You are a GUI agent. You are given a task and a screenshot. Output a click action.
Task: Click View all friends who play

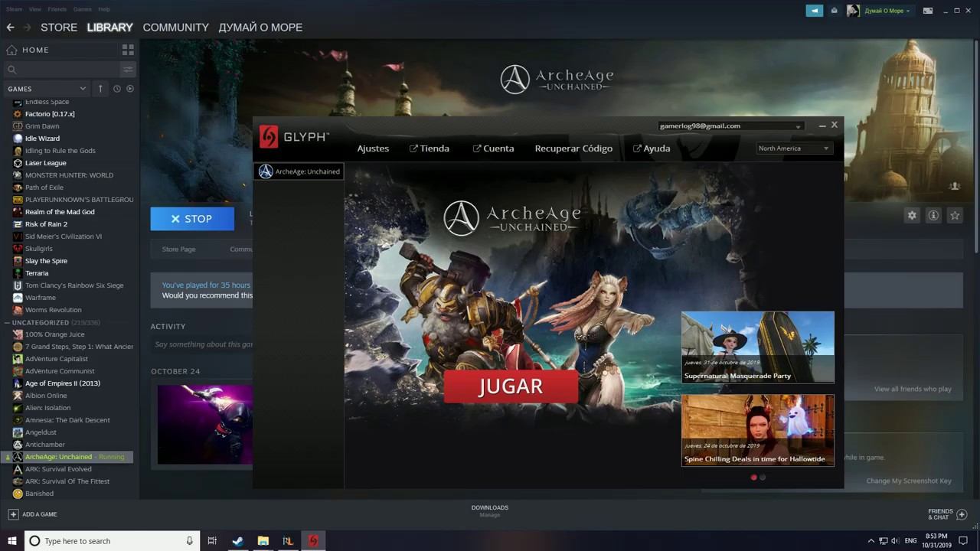click(x=913, y=390)
